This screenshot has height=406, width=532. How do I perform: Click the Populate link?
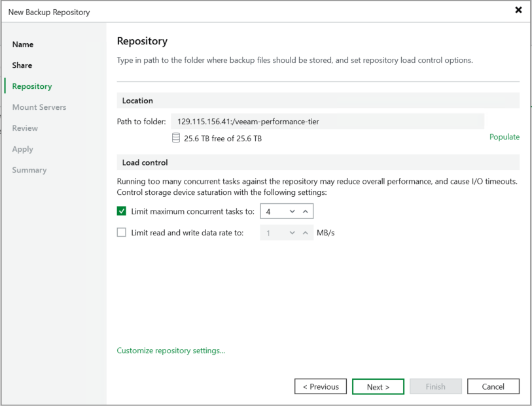(504, 137)
